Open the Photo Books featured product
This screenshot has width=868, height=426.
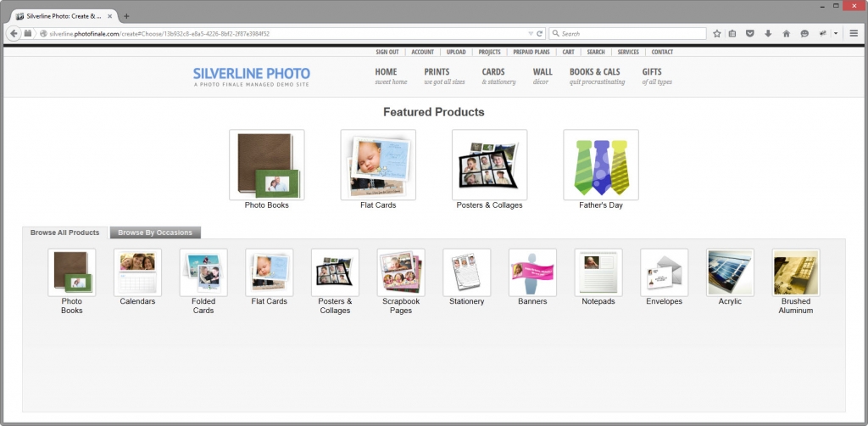[x=266, y=165]
